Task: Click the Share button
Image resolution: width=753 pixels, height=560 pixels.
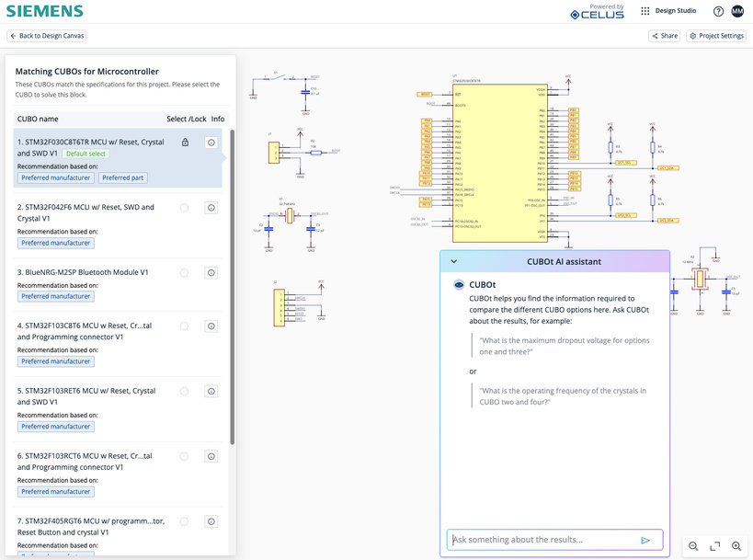Action: point(664,36)
